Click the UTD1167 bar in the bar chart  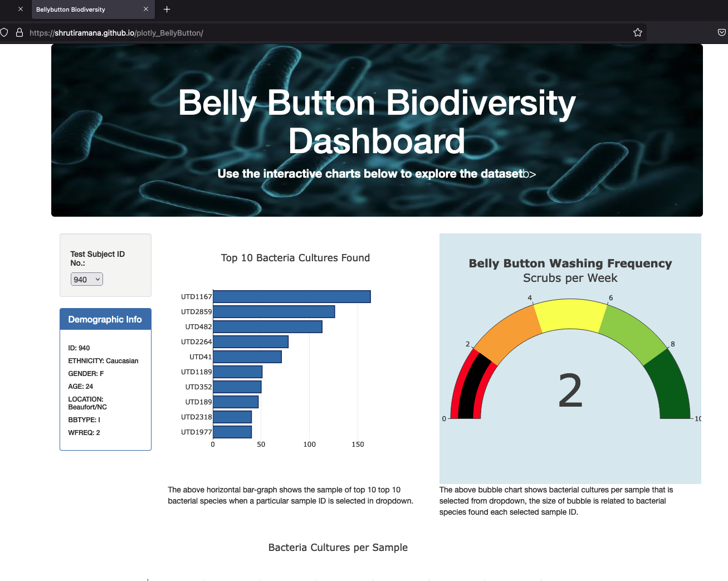coord(290,296)
